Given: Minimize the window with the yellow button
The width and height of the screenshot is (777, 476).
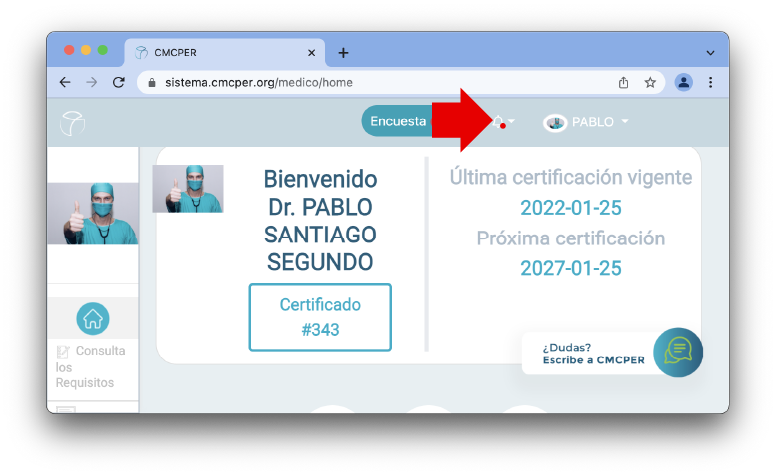Looking at the screenshot, I should (86, 50).
